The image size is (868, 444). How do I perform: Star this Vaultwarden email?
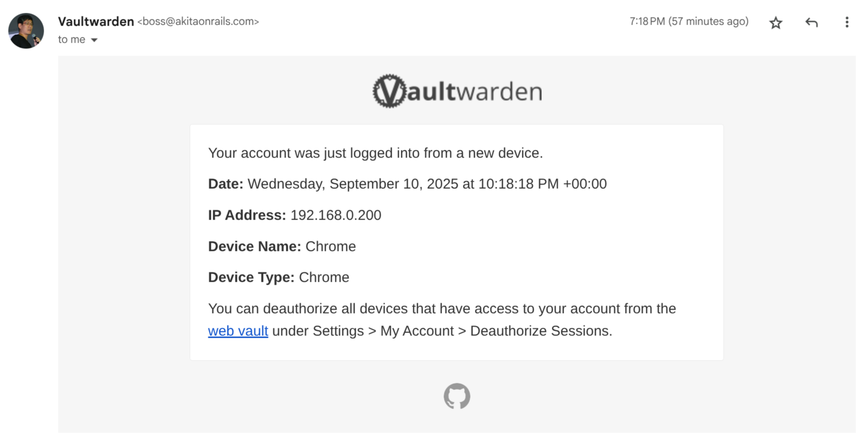775,23
